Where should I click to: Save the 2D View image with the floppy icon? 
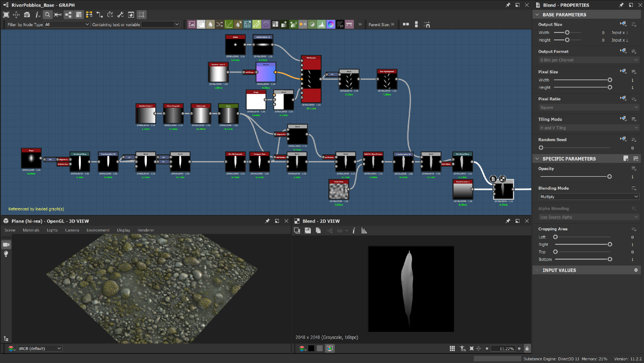pos(308,231)
